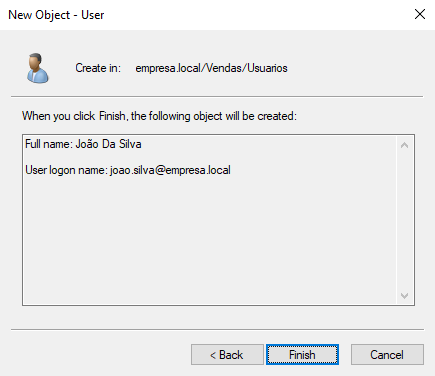Click the summary box scroll-up arrow

pos(405,145)
